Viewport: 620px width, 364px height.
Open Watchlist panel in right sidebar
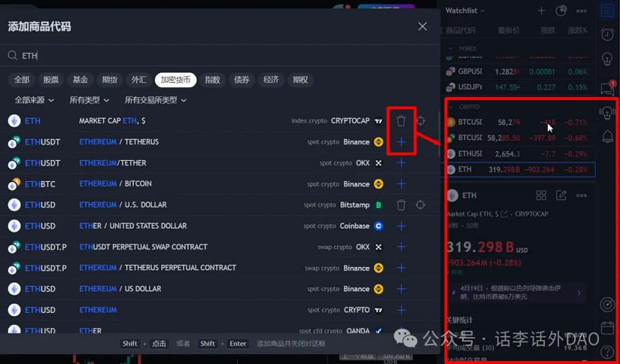[x=607, y=11]
